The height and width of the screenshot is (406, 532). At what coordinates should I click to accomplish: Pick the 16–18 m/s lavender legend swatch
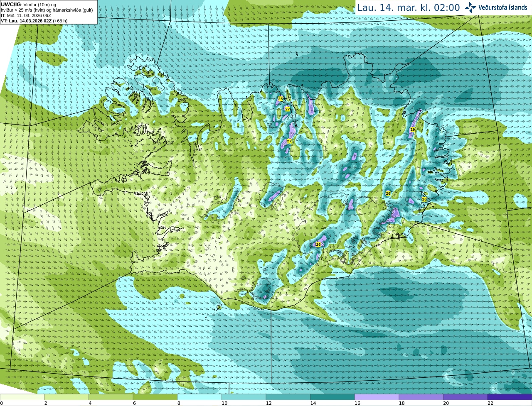click(377, 397)
